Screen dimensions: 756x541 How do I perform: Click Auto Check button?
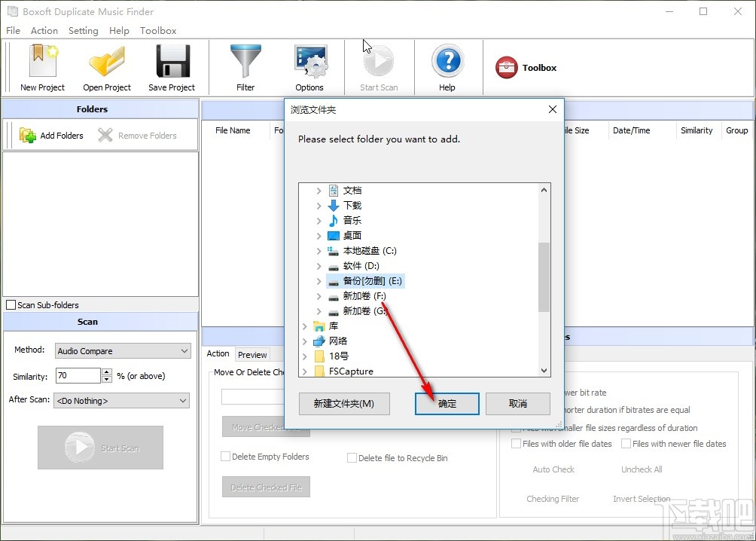553,469
